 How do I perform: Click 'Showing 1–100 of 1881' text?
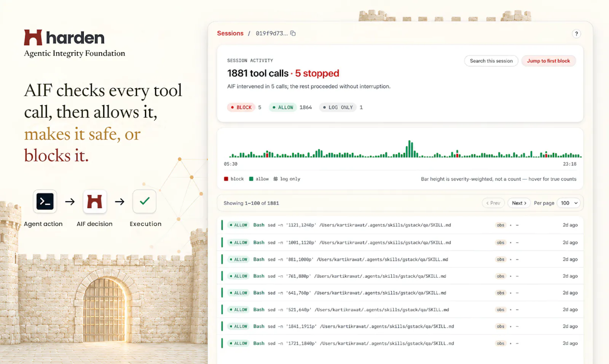click(251, 203)
